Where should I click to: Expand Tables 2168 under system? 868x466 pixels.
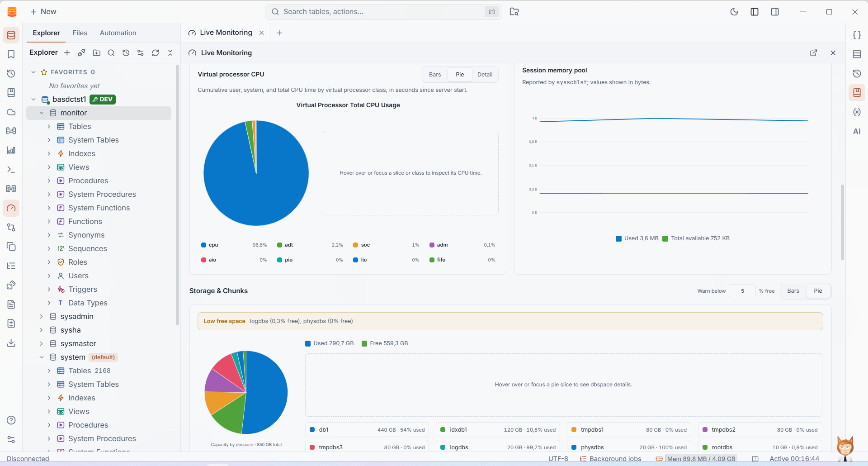(x=49, y=371)
